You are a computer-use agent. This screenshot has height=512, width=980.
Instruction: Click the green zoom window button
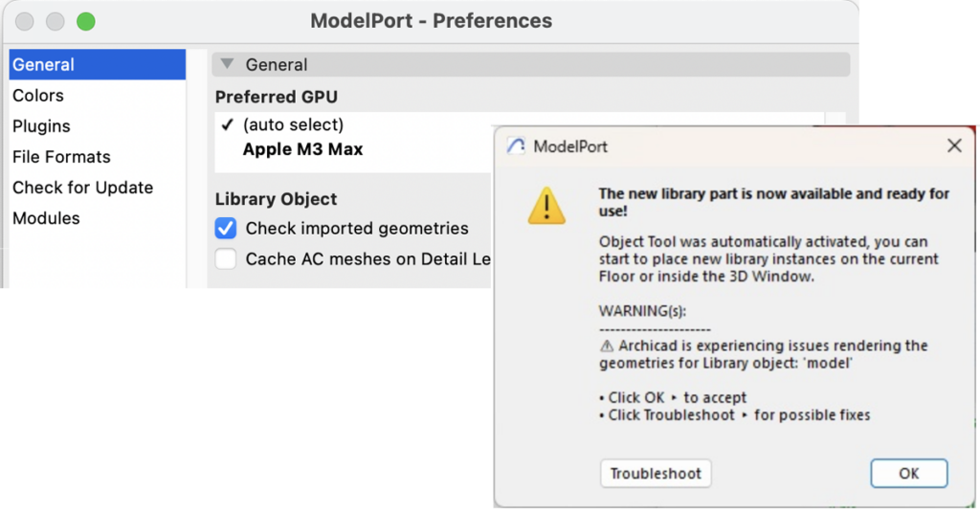click(86, 21)
